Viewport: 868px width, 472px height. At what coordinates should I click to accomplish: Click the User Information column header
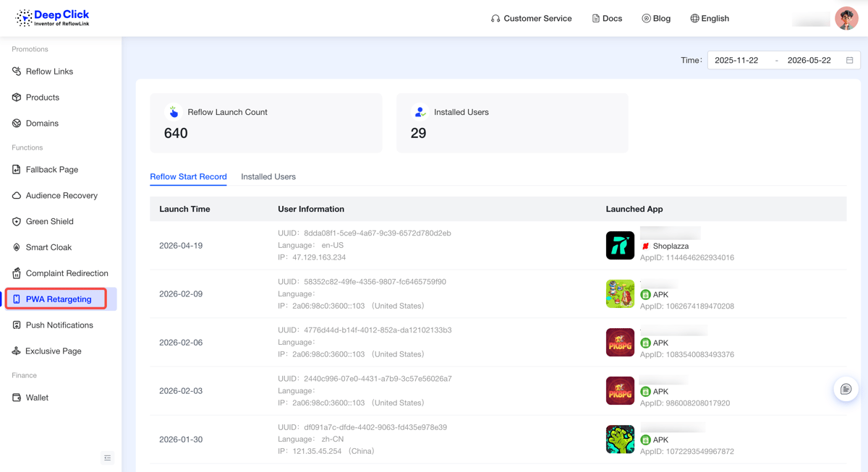coord(311,210)
